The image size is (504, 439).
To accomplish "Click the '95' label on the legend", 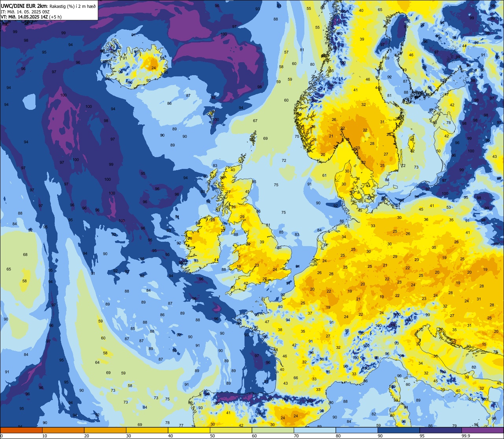I will (422, 436).
